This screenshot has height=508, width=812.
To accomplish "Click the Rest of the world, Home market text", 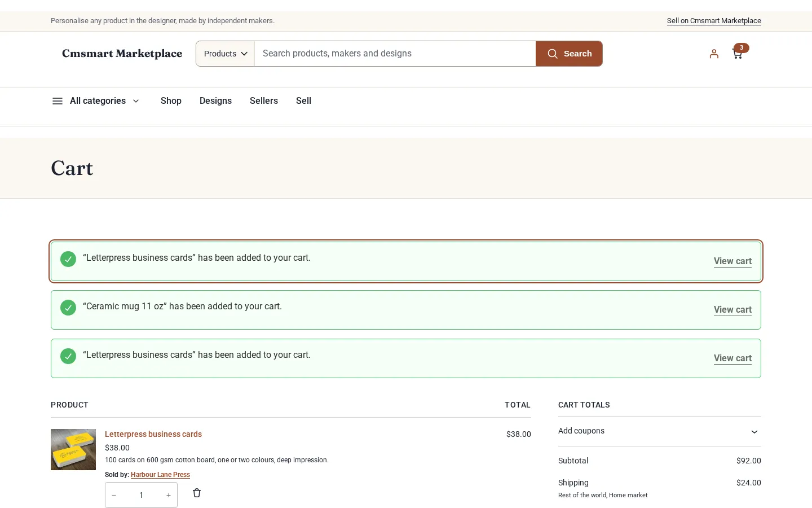I will [x=603, y=495].
